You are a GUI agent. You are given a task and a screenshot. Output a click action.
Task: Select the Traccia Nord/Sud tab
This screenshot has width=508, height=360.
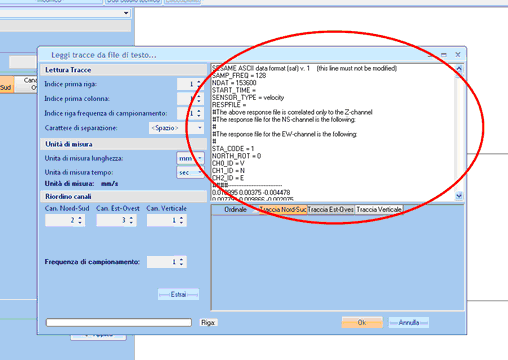coord(283,210)
